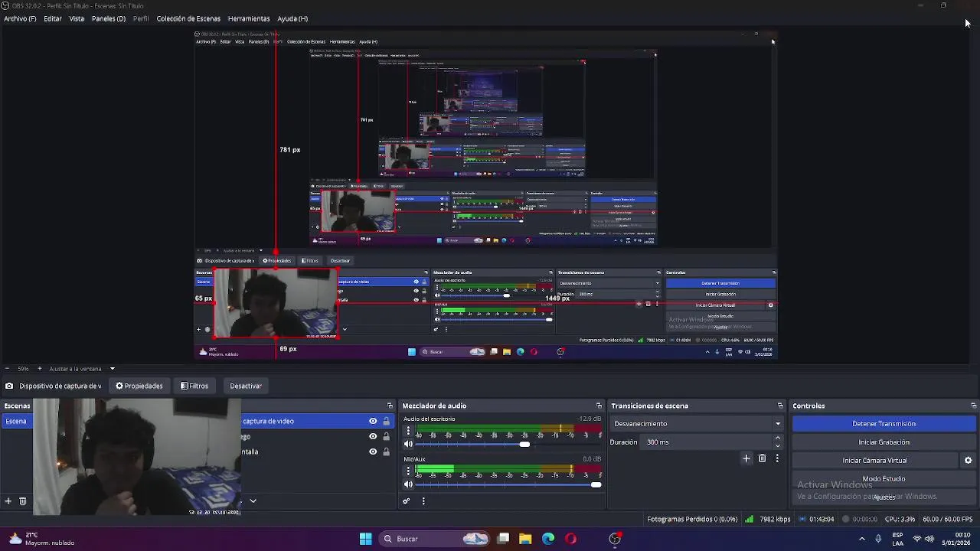This screenshot has height=551, width=980.
Task: Click Mic/Aux volume slider handle
Action: coord(596,484)
